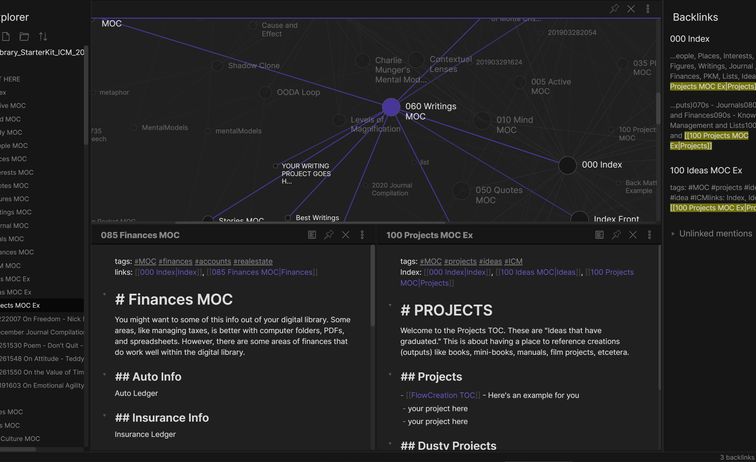
Task: Pin the graph view pane
Action: 614,9
